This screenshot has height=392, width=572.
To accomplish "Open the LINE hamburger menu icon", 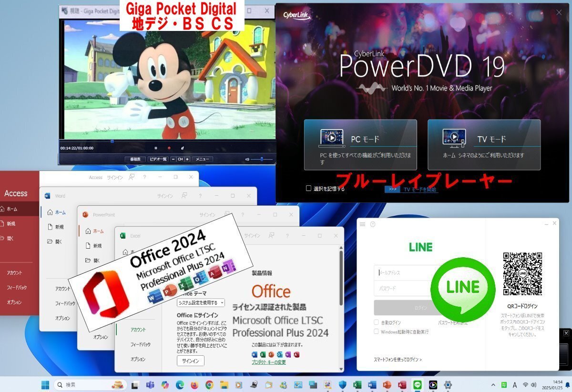I will [x=362, y=224].
